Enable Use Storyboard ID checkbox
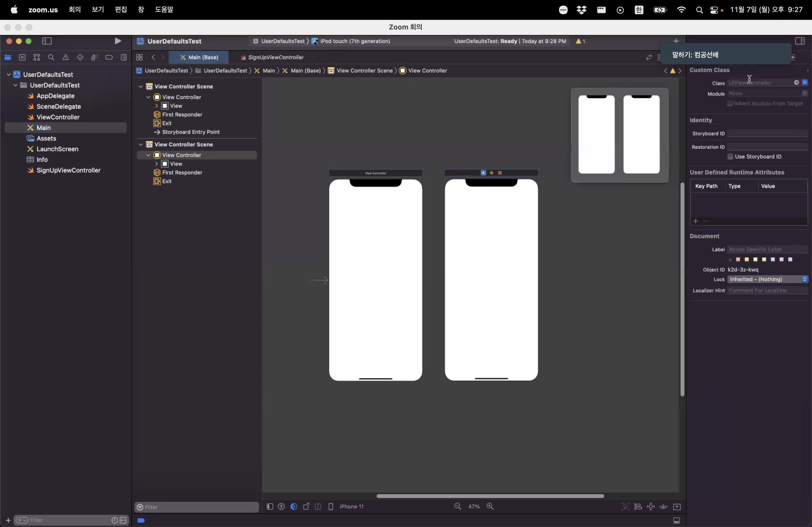 coord(730,157)
